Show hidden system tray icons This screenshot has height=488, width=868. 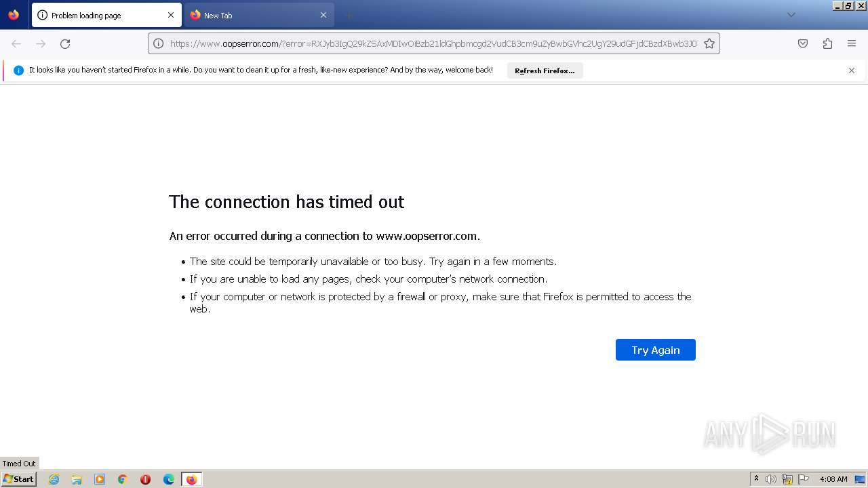[x=756, y=479]
